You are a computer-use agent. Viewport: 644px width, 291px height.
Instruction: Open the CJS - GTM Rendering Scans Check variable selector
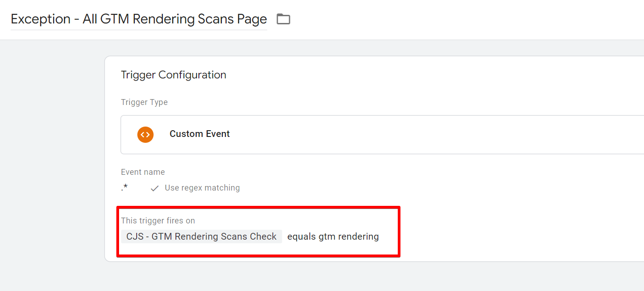pos(201,236)
